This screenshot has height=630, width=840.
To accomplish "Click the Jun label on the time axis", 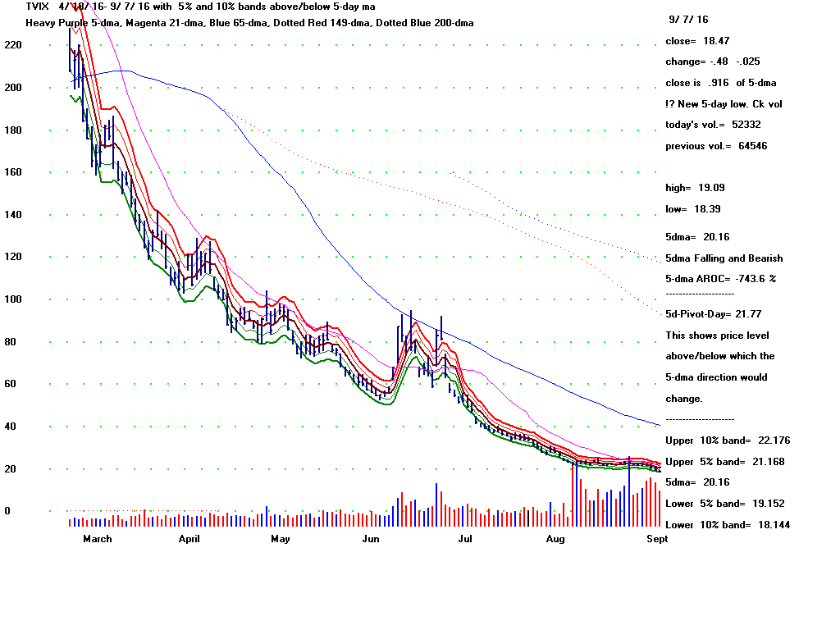I will pyautogui.click(x=371, y=540).
